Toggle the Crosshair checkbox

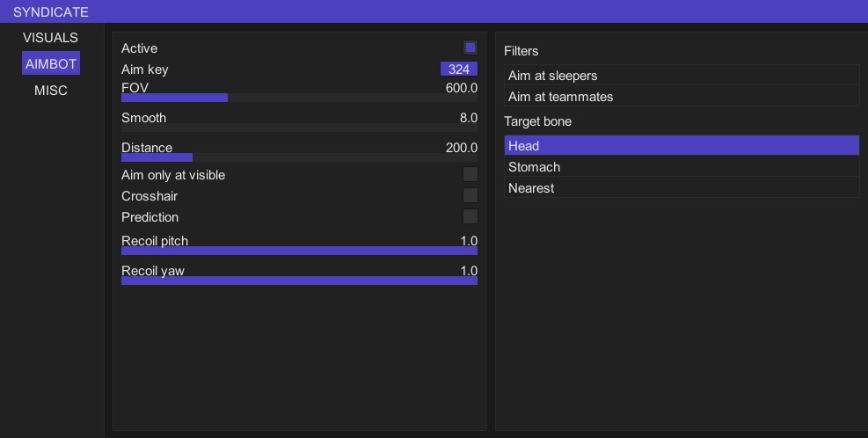pyautogui.click(x=470, y=196)
